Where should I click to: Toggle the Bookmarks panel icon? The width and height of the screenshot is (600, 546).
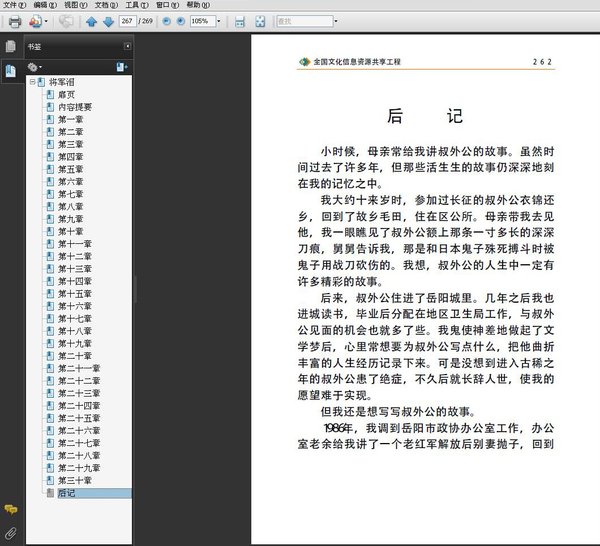pyautogui.click(x=11, y=71)
